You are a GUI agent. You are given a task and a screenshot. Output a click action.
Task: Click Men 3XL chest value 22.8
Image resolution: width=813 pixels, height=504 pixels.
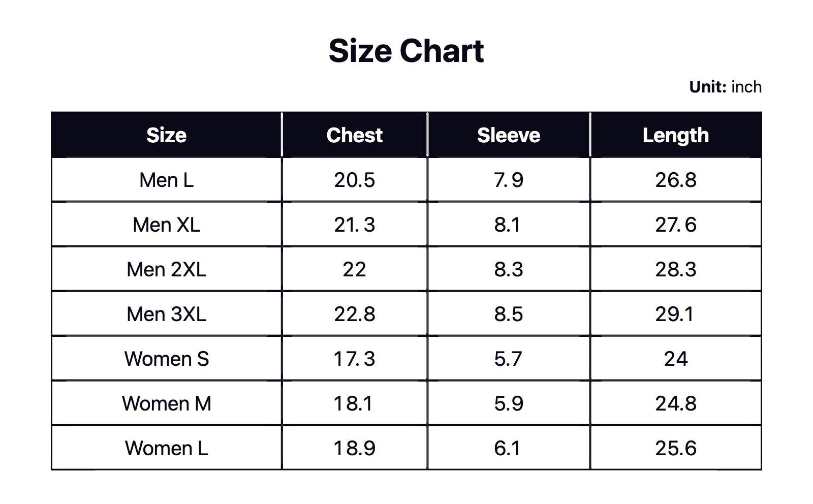(x=354, y=314)
